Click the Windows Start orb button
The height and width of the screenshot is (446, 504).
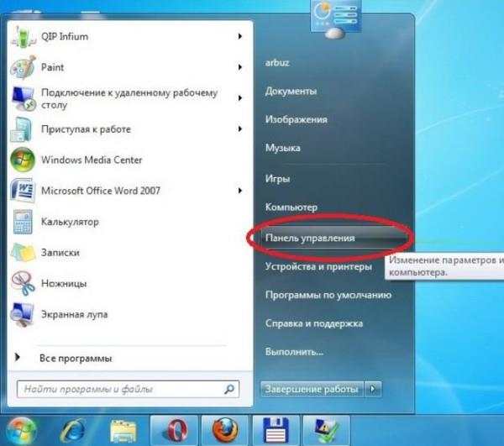(21, 431)
